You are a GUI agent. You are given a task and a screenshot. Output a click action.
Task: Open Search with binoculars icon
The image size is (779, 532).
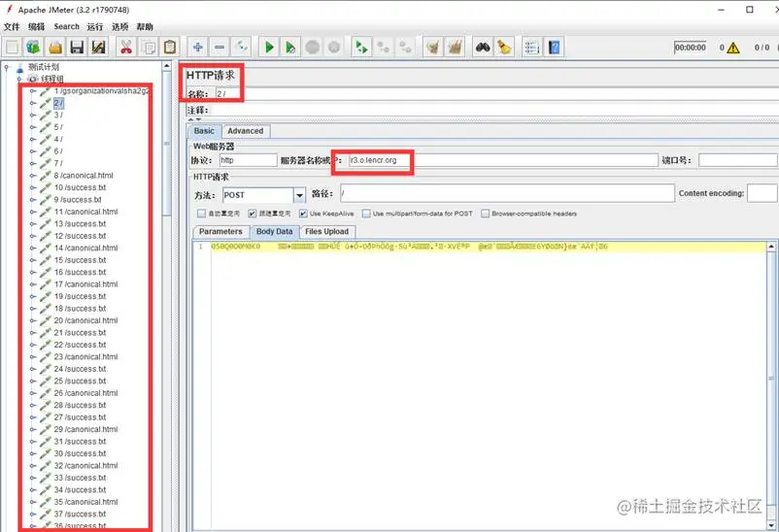(x=483, y=48)
